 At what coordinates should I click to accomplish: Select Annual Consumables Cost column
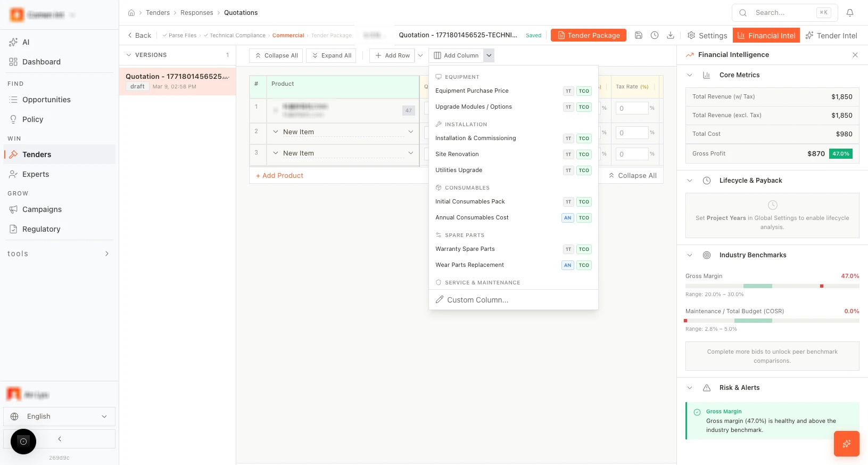point(513,218)
